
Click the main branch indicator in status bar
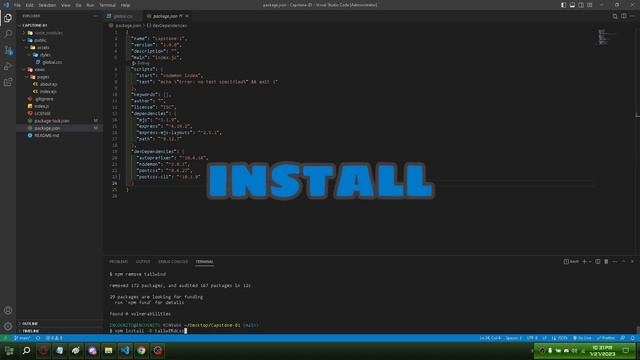coord(22,338)
